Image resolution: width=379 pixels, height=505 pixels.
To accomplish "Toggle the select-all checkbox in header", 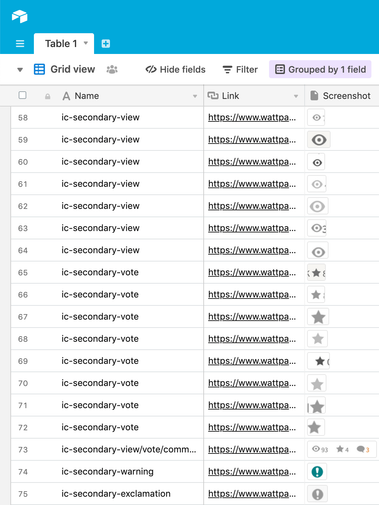I will (x=22, y=95).
